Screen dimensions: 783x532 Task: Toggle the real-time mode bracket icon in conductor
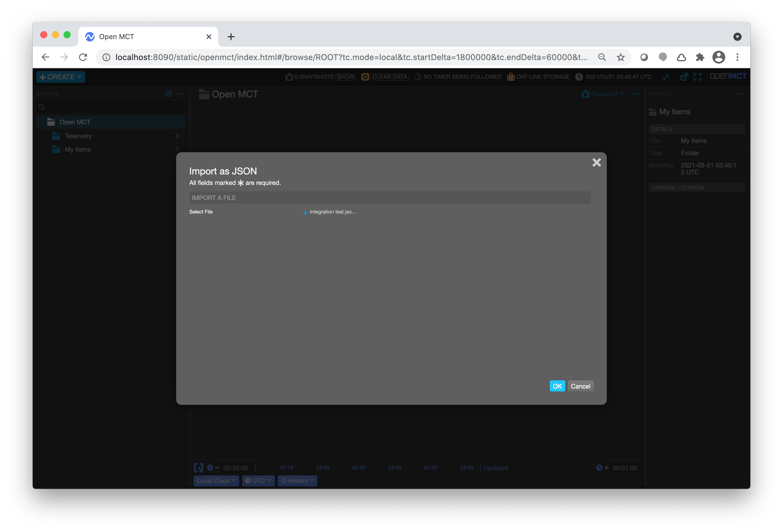point(198,468)
